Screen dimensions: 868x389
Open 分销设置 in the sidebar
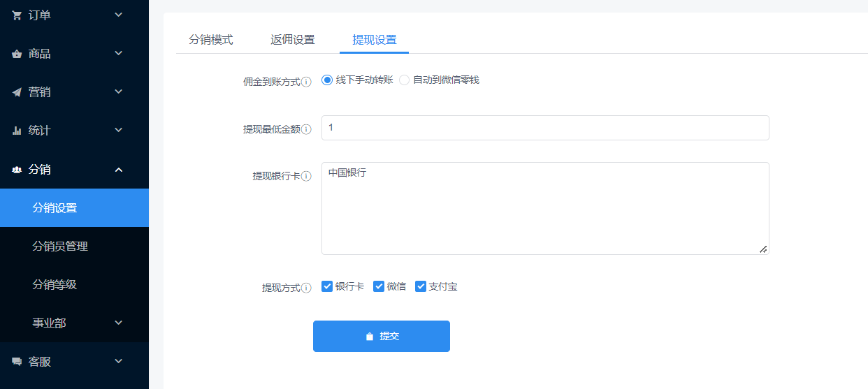(74, 208)
